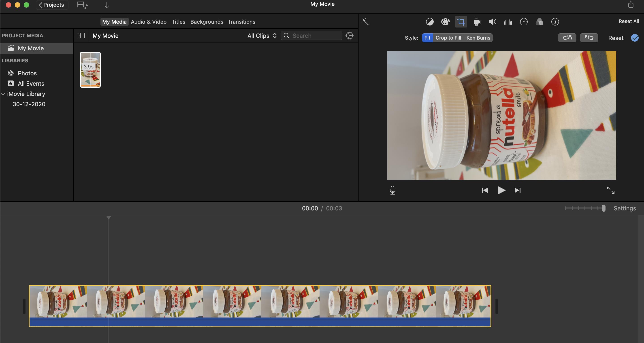Select the cropping tool icon
This screenshot has width=644, height=343.
click(461, 22)
